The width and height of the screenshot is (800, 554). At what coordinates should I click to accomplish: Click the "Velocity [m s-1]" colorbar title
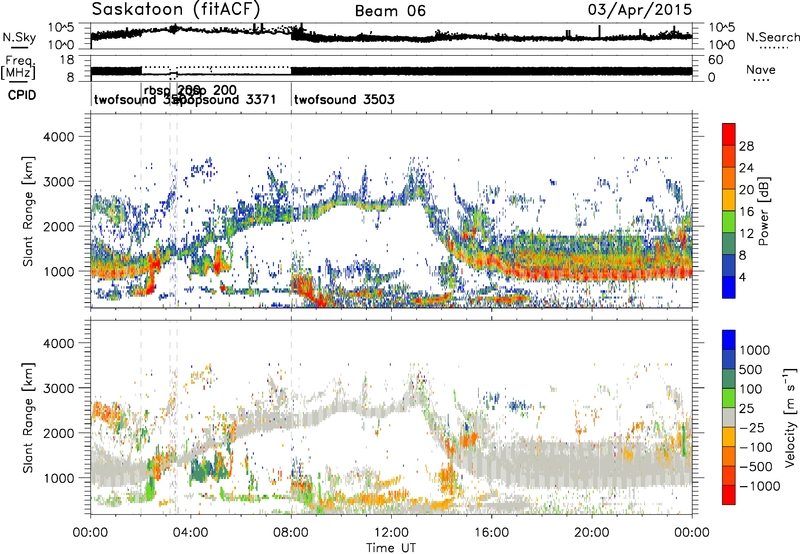[790, 416]
